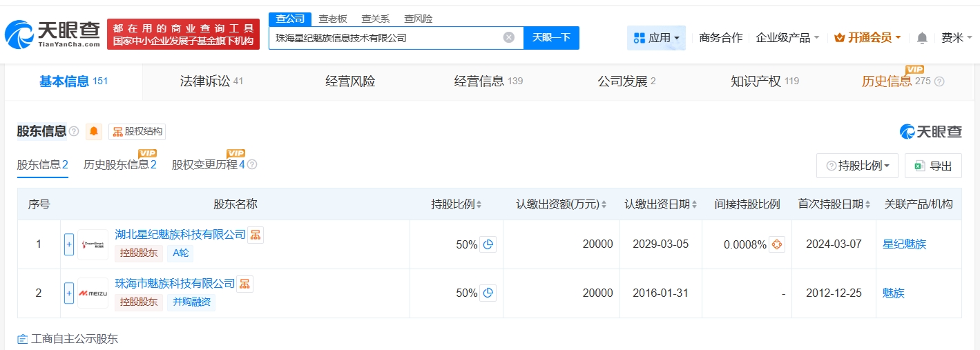Viewport: 980px width, 350px height.
Task: Expand row 1 shareholder with plus button
Action: click(69, 244)
